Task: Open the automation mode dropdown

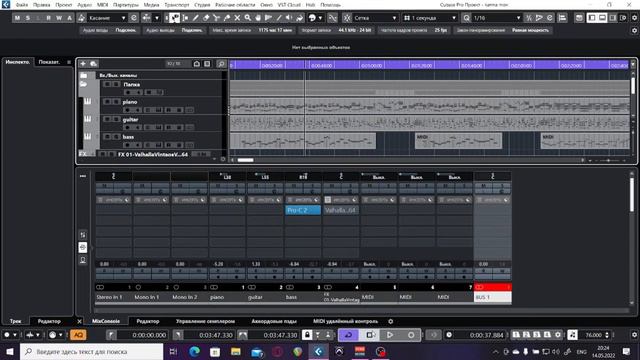Action: (x=107, y=18)
